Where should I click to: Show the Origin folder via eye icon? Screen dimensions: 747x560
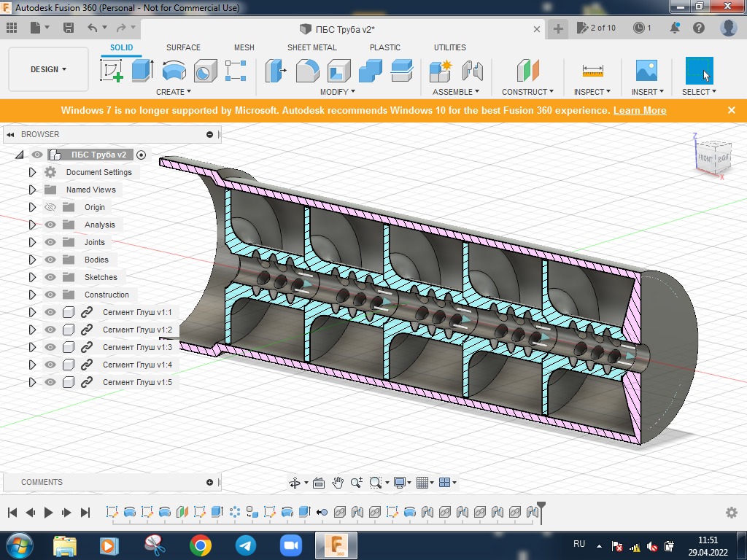pyautogui.click(x=50, y=207)
